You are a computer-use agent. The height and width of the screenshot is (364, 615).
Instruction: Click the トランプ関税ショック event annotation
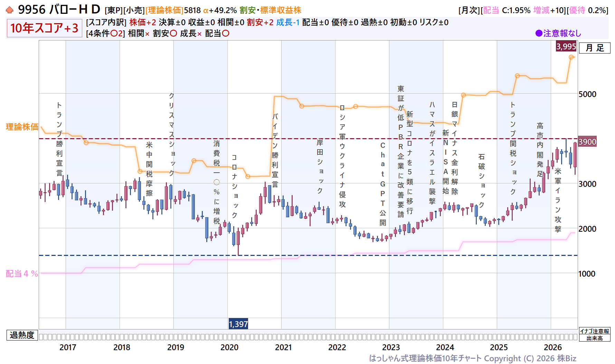tap(513, 148)
